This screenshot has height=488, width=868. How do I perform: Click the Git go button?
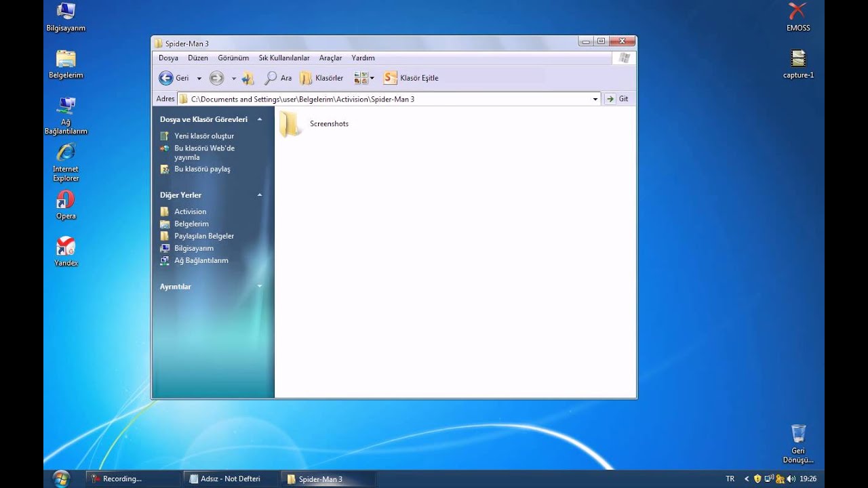[x=617, y=99]
